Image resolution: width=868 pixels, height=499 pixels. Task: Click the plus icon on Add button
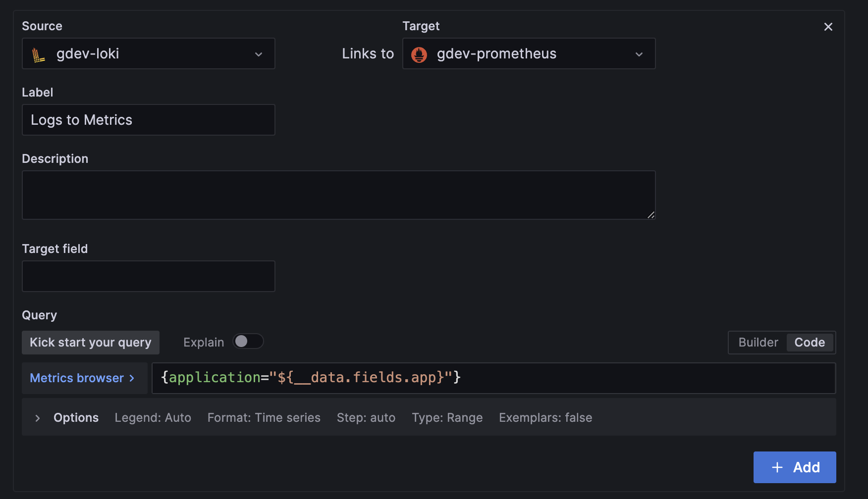(776, 467)
